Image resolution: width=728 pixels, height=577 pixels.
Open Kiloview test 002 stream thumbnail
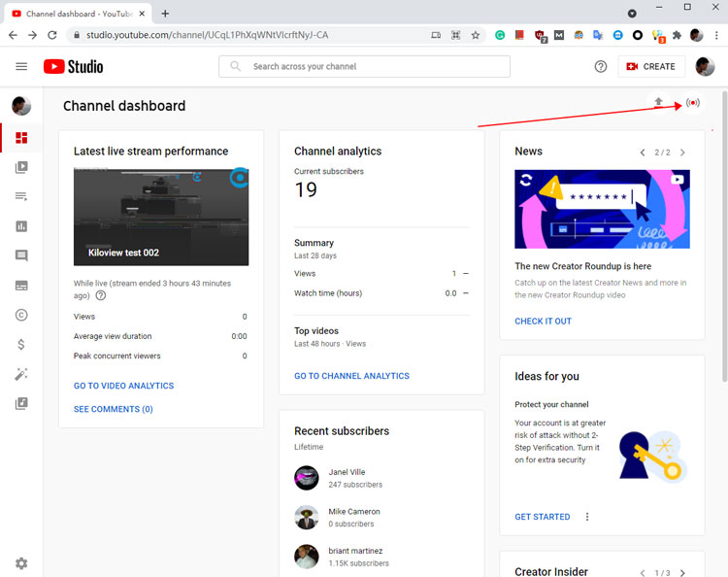(x=161, y=217)
